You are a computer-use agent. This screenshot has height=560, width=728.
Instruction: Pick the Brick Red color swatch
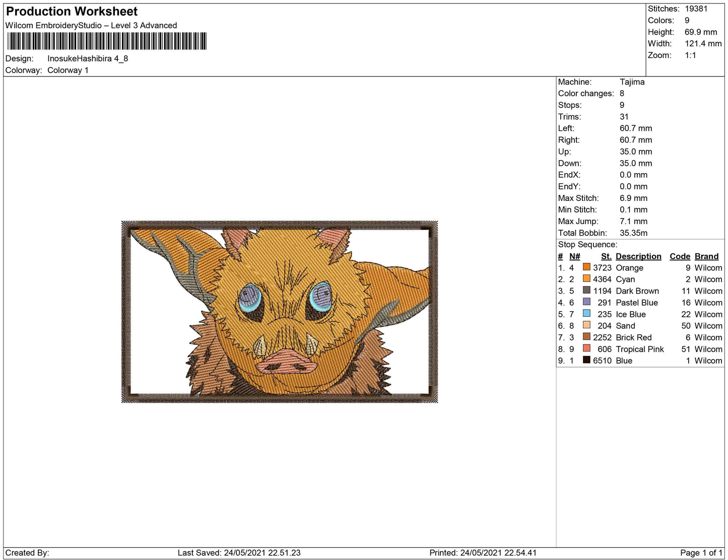(x=586, y=336)
